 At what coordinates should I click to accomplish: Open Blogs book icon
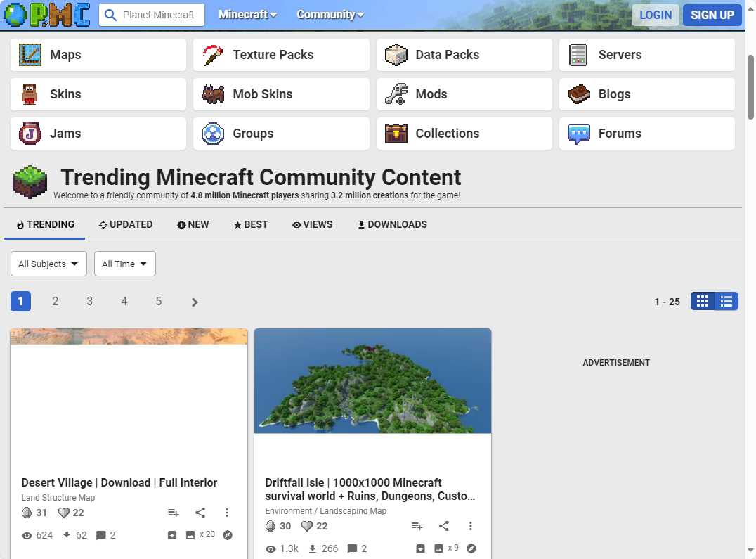[578, 94]
